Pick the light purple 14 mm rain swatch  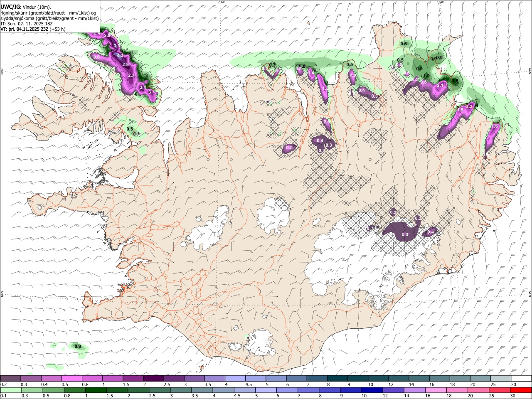[x=415, y=390]
